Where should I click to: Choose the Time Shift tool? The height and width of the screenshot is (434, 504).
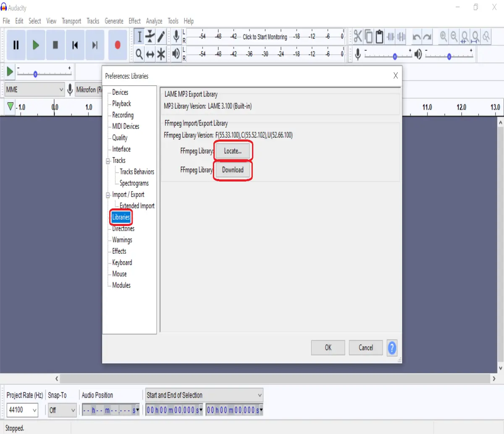click(x=150, y=53)
